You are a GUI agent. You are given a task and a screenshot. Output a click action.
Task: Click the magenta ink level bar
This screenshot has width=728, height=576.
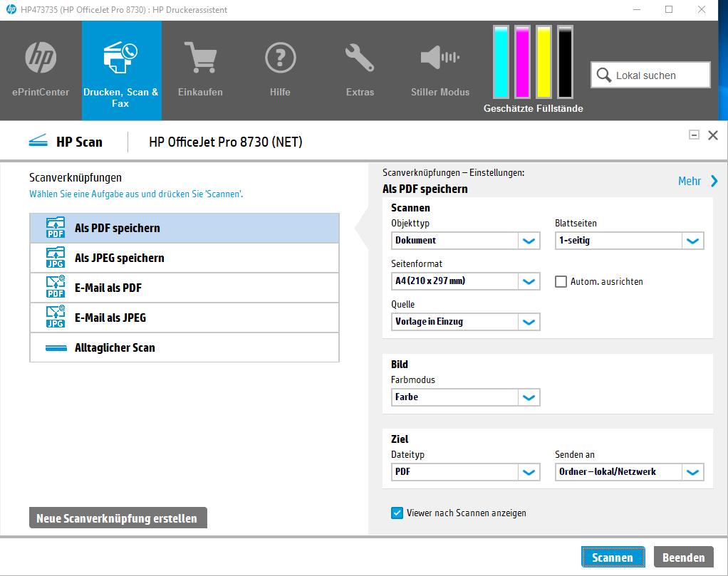click(522, 62)
